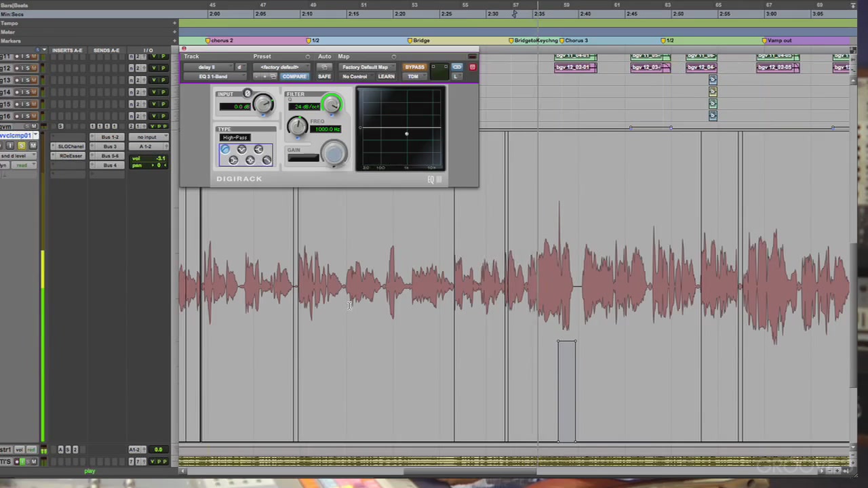Click the red target icon in plug-in header
The width and height of the screenshot is (868, 488).
tap(473, 67)
